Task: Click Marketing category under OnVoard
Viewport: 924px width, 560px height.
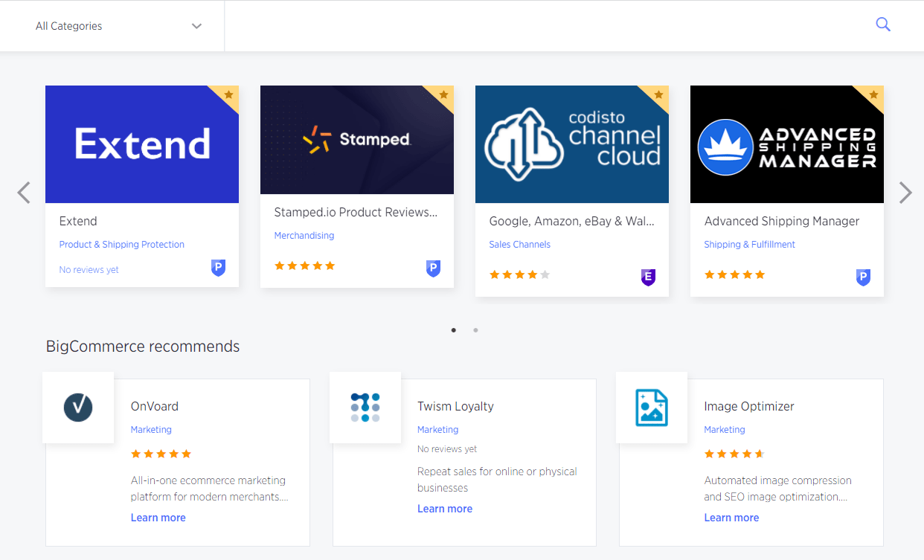Action: 151,429
